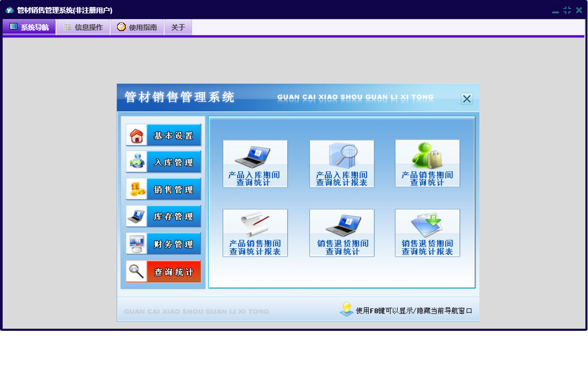The height and width of the screenshot is (387, 588).
Task: Open 销售退货期间查询统计 laptop icon
Action: 342,224
